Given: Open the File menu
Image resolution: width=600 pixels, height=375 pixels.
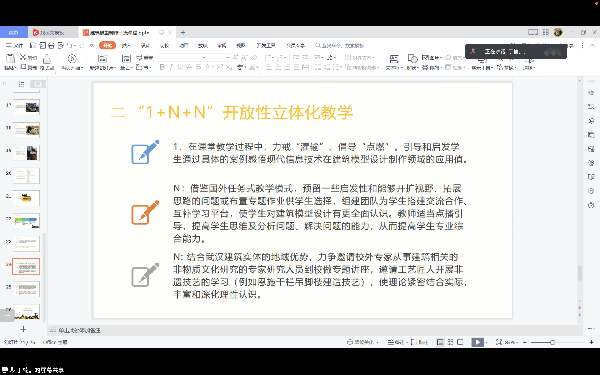Looking at the screenshot, I should click(x=14, y=46).
